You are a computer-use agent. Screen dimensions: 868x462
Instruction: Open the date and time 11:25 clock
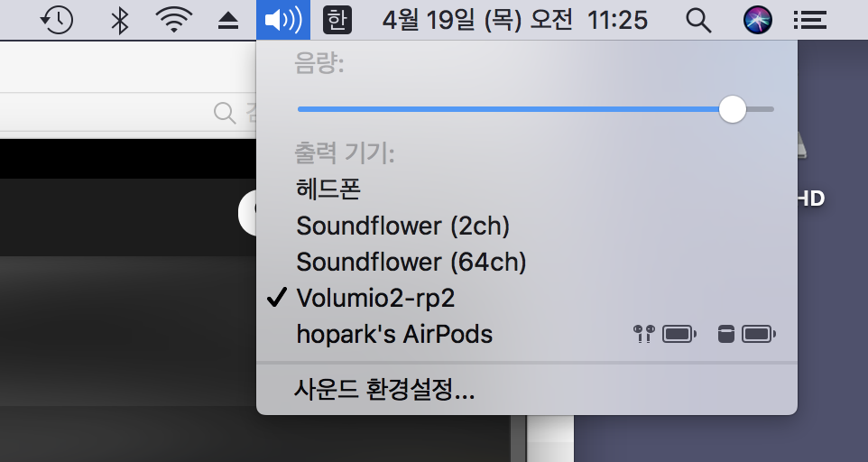[x=515, y=20]
